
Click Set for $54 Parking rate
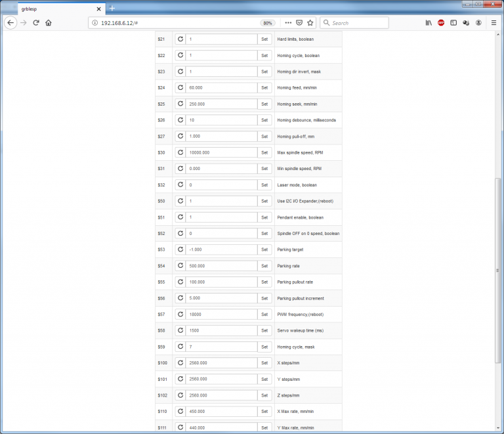click(x=264, y=266)
